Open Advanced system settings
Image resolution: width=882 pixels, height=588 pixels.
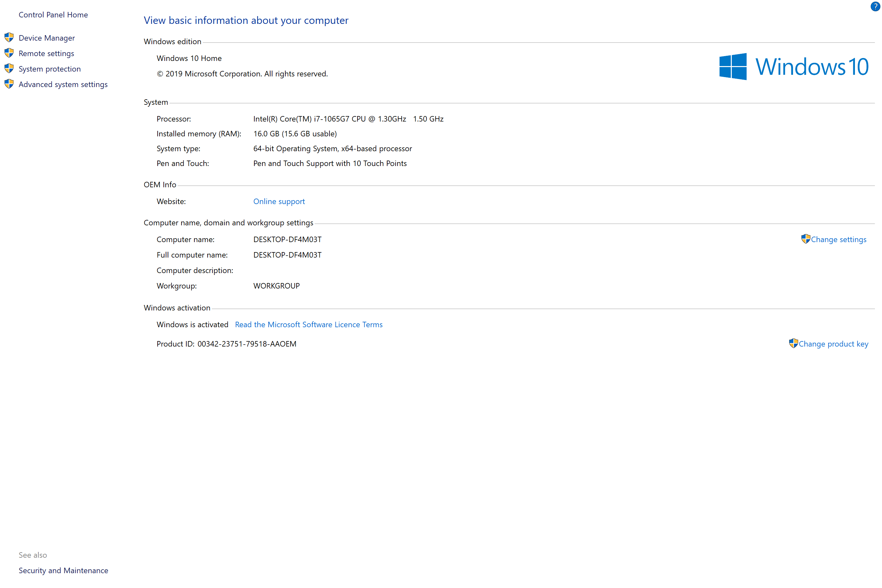coord(63,84)
